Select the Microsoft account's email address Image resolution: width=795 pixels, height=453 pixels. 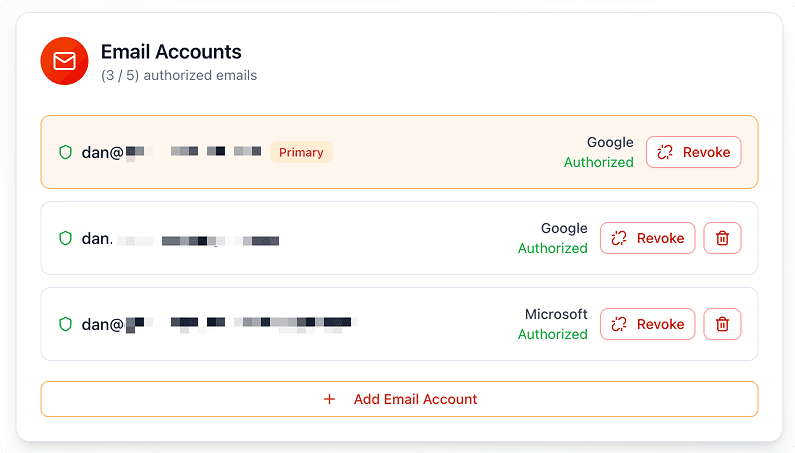(218, 324)
